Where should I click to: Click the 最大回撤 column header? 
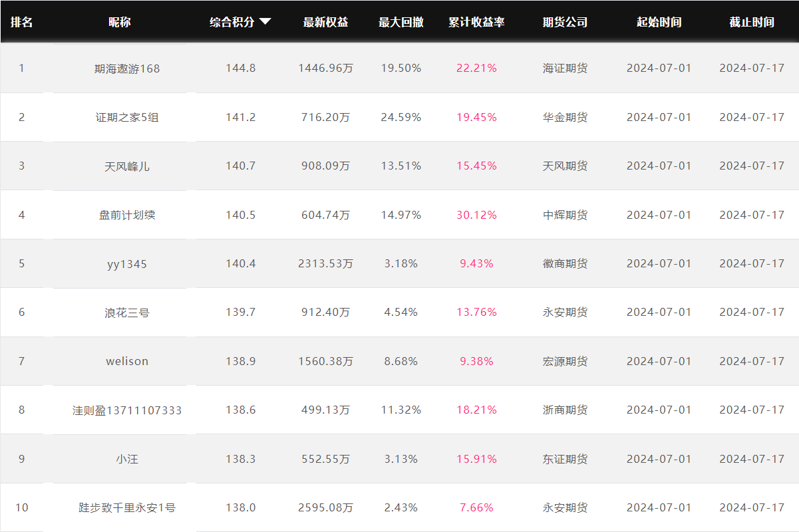tap(401, 22)
